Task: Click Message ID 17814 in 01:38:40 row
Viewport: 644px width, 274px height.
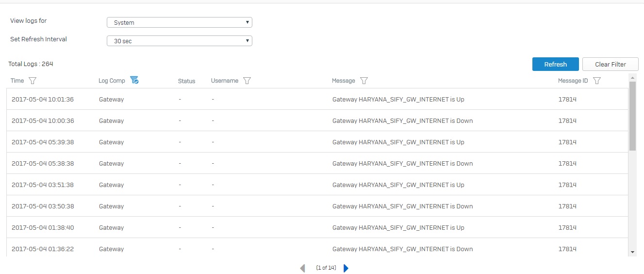Action: [567, 227]
